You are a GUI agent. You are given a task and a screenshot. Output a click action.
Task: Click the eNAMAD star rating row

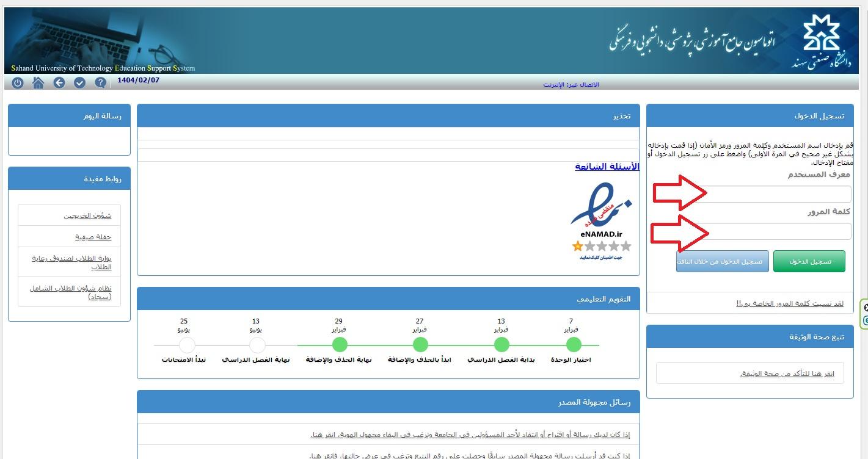pos(601,246)
